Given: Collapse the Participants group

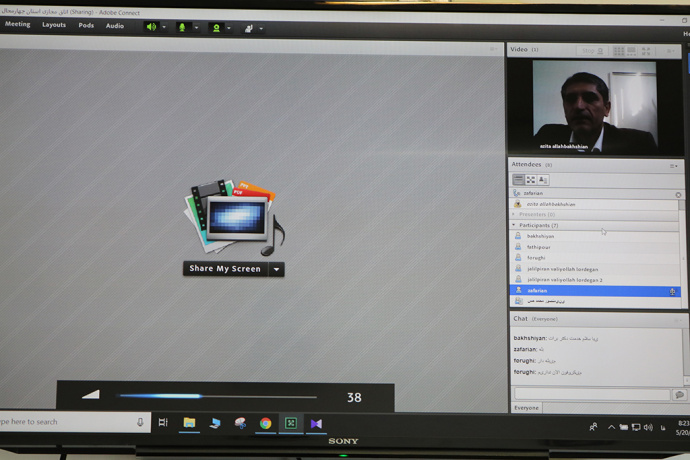Looking at the screenshot, I should point(514,225).
